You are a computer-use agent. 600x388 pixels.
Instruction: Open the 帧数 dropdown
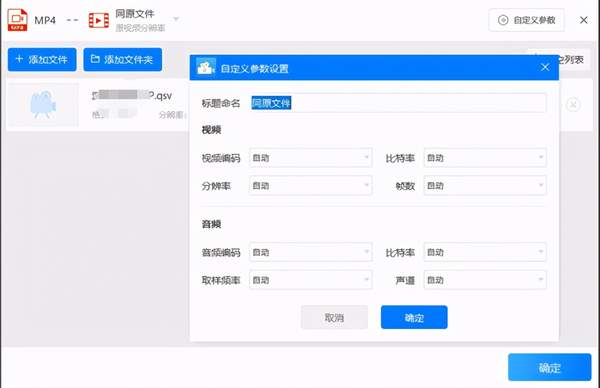tap(485, 186)
